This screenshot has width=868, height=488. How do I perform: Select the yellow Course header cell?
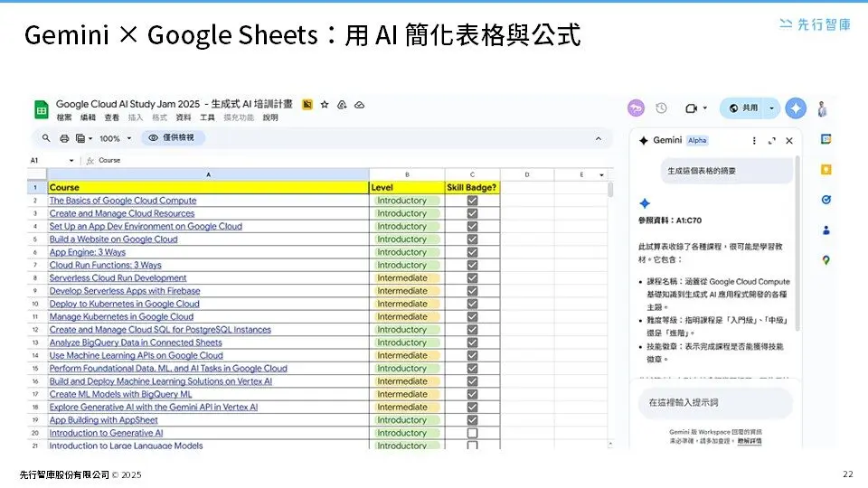pyautogui.click(x=208, y=187)
